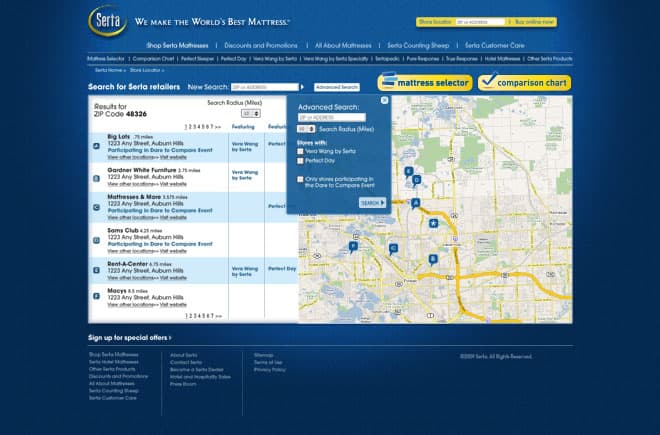Close the Advanced Search panel
This screenshot has width=660, height=435.
384,100
